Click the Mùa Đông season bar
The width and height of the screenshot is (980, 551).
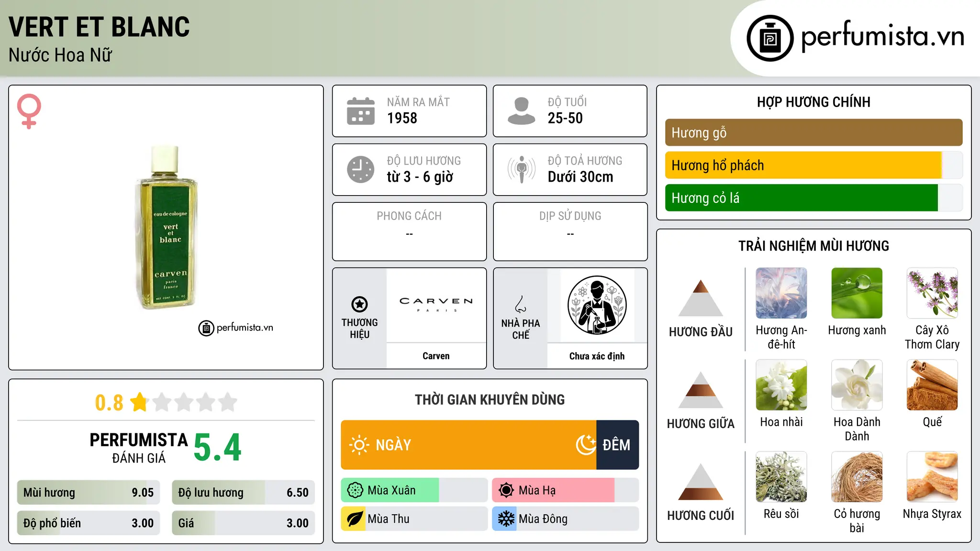(566, 519)
